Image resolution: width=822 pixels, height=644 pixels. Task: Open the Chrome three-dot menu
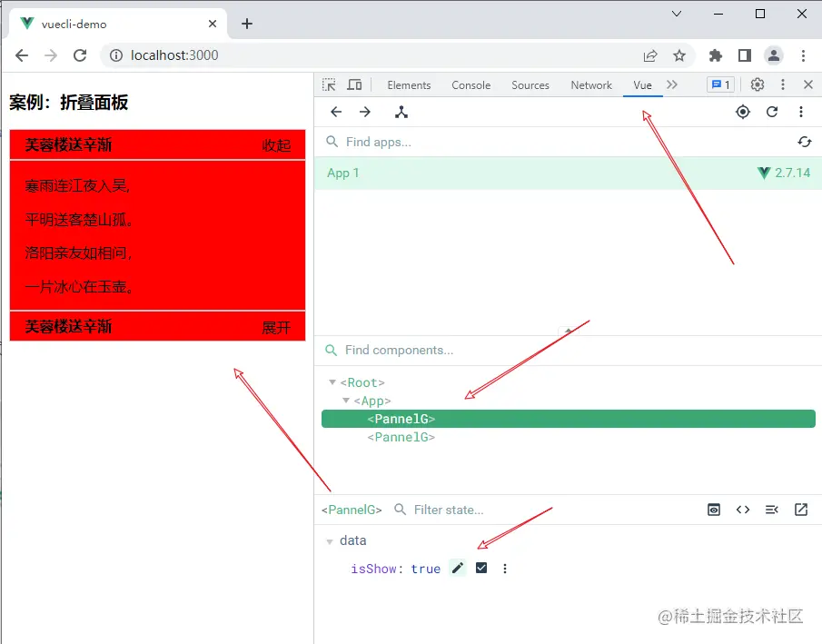[803, 55]
